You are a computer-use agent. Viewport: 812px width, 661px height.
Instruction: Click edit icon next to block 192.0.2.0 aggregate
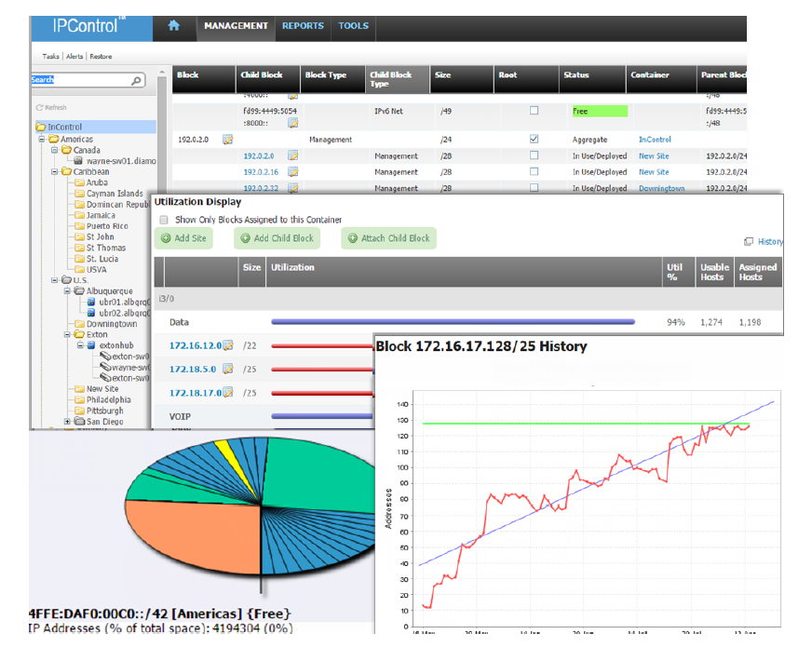[x=227, y=140]
